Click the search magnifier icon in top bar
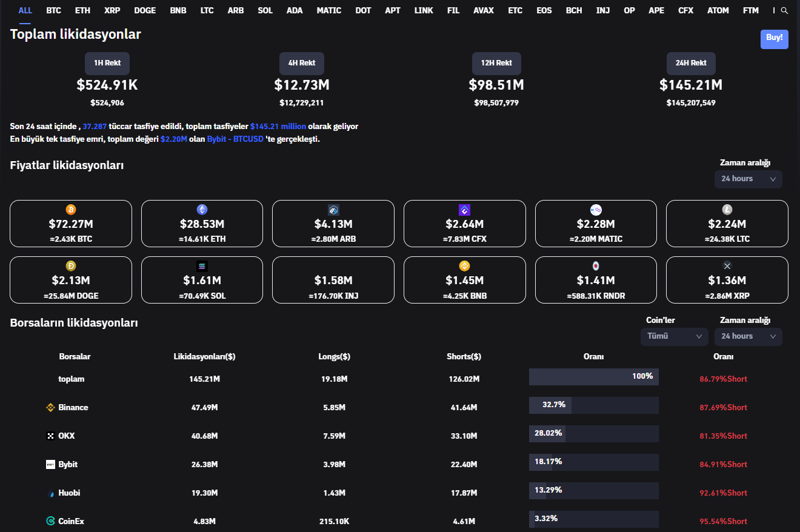The height and width of the screenshot is (532, 800). click(784, 11)
